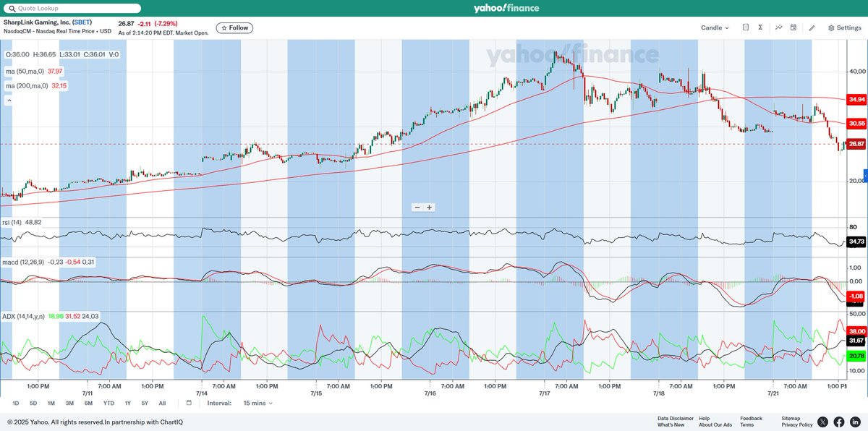Click the 34.73 RSI value tag
Viewport: 868px width, 431px height.
(x=856, y=241)
